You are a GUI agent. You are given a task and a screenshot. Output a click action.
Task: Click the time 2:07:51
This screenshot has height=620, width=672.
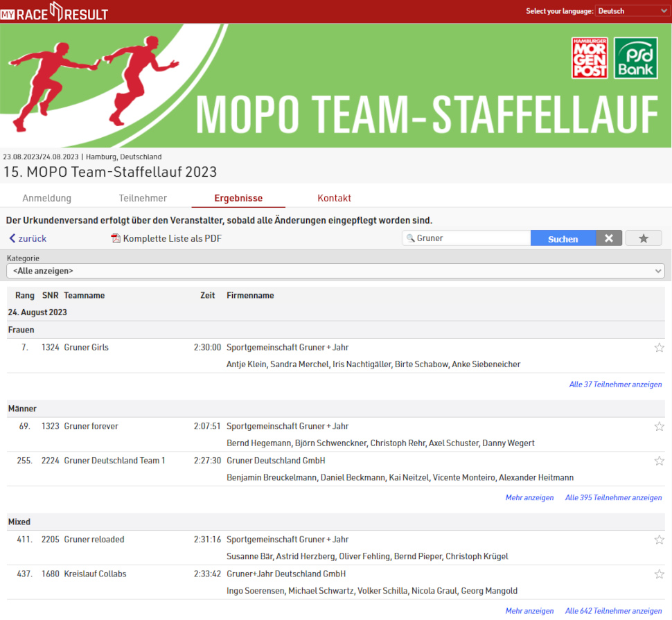(207, 426)
